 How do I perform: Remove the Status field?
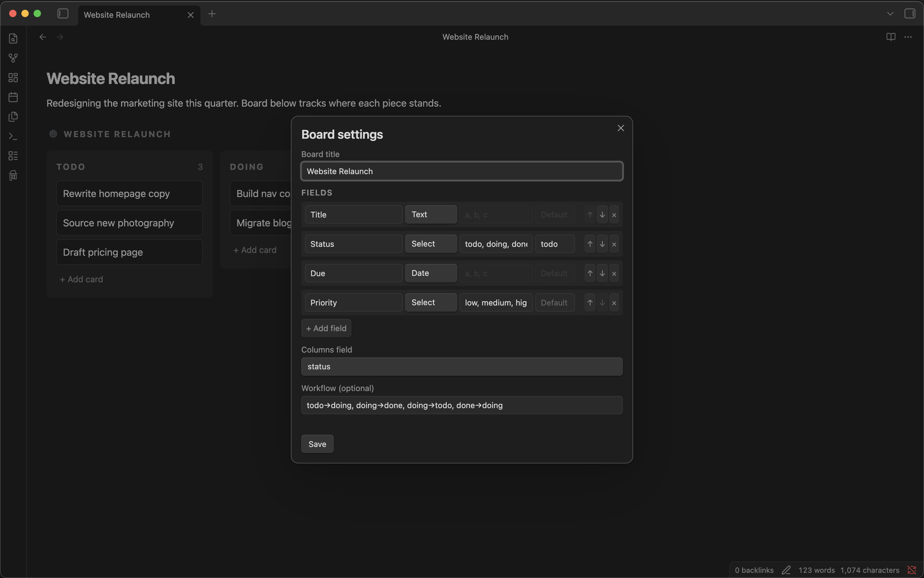point(614,244)
